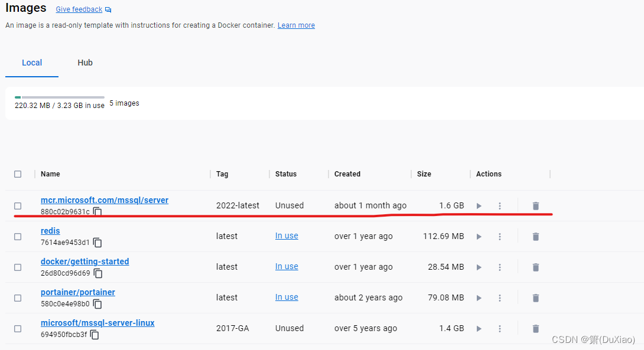The image size is (644, 350).
Task: Open more actions for microsoft/mssql-server-linux
Action: click(x=500, y=329)
